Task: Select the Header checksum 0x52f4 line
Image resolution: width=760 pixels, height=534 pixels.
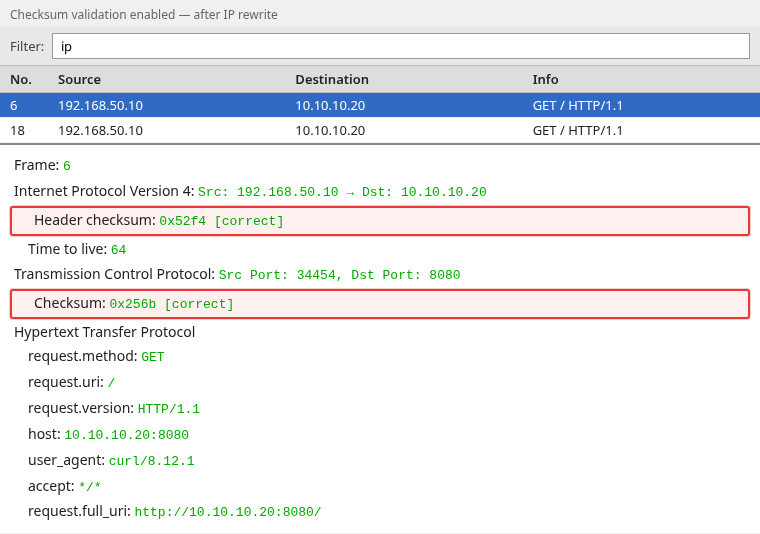Action: tap(380, 221)
